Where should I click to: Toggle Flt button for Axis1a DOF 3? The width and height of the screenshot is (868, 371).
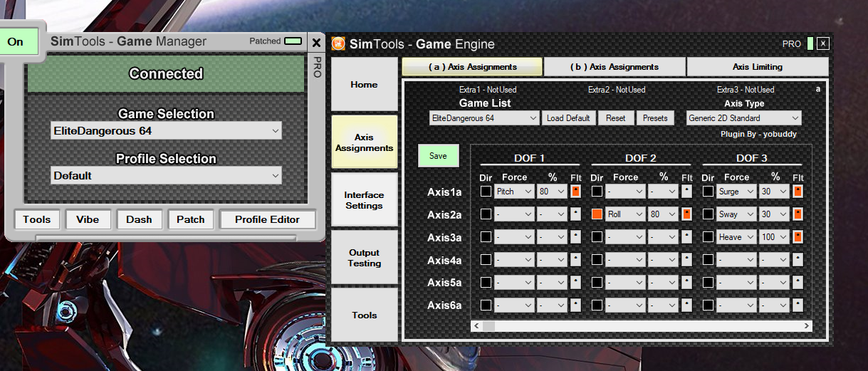(x=798, y=192)
